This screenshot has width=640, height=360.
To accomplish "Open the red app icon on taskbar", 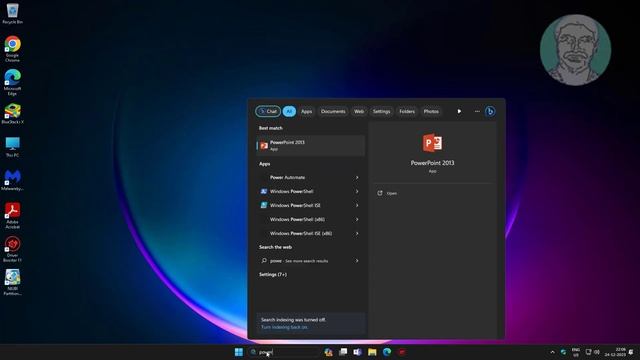I will tap(402, 352).
